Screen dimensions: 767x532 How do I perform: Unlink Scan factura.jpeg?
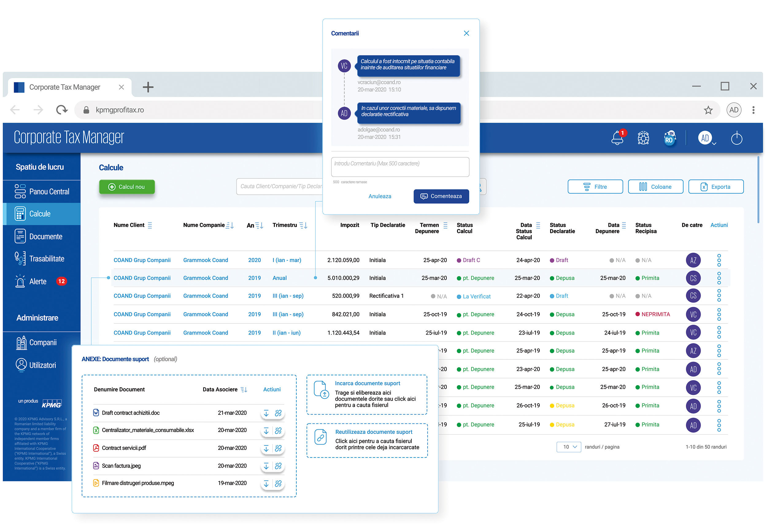tap(278, 466)
